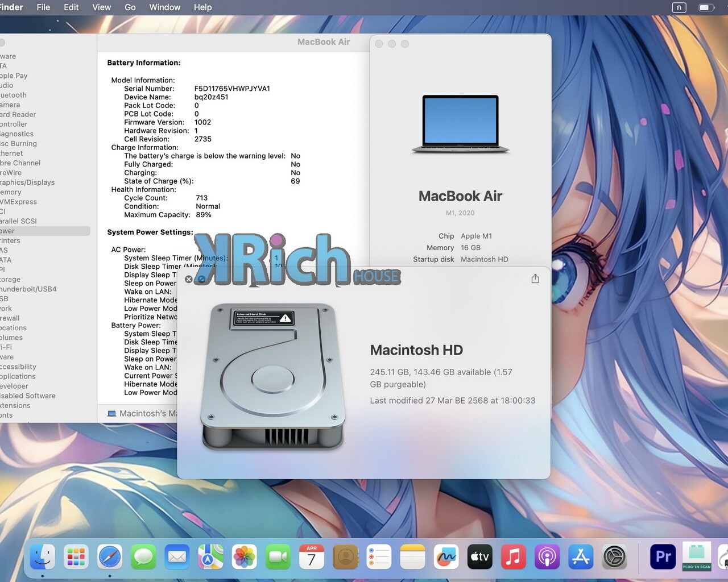Open the Contacts app in the dock
Viewport: 728px width, 582px height.
pos(345,556)
